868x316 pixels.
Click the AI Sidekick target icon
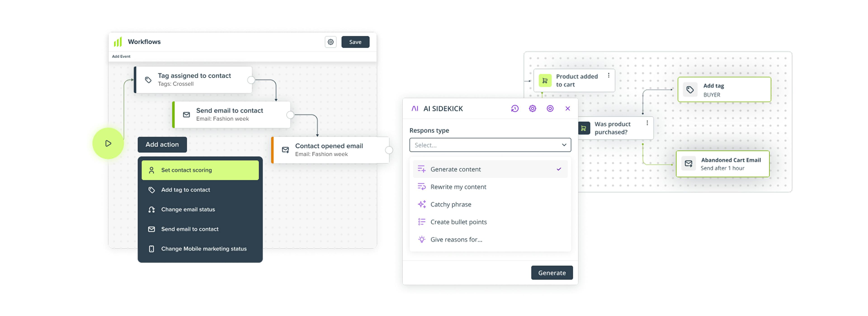click(x=550, y=108)
